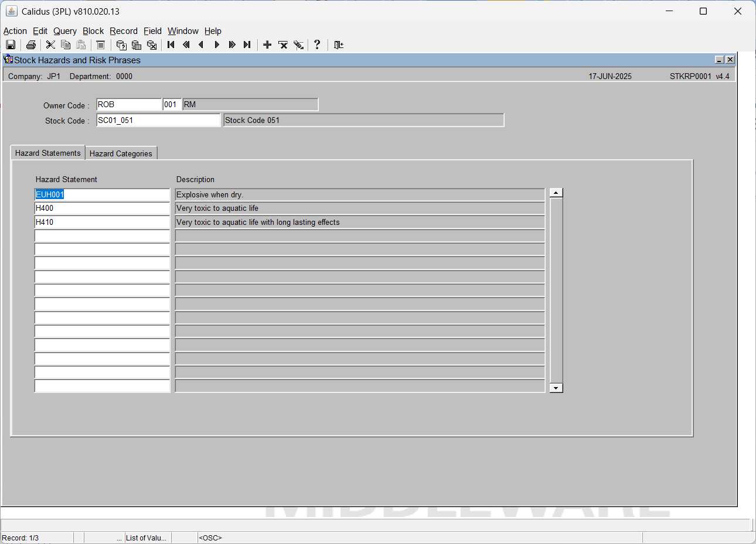Click the Enter Query icon
The width and height of the screenshot is (756, 544).
[x=121, y=45]
